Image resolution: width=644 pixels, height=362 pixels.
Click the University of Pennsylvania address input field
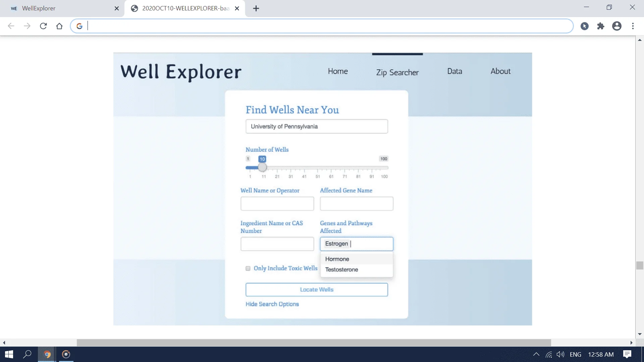[x=317, y=126]
